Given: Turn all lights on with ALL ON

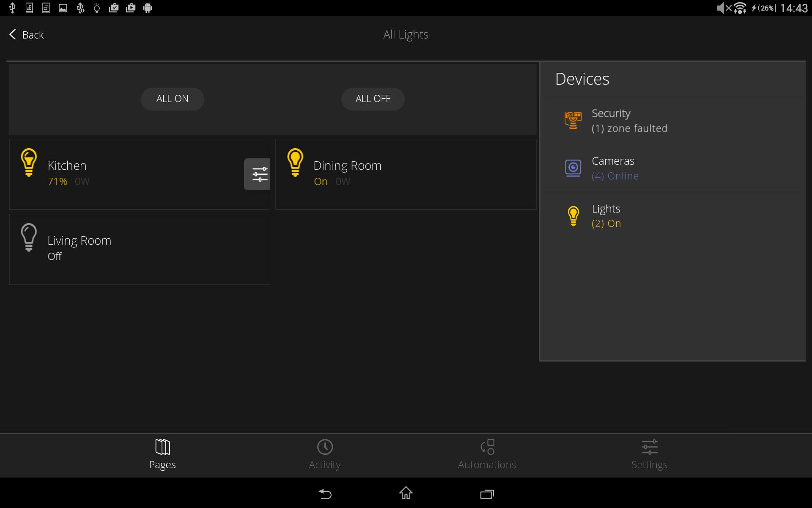Looking at the screenshot, I should [173, 99].
